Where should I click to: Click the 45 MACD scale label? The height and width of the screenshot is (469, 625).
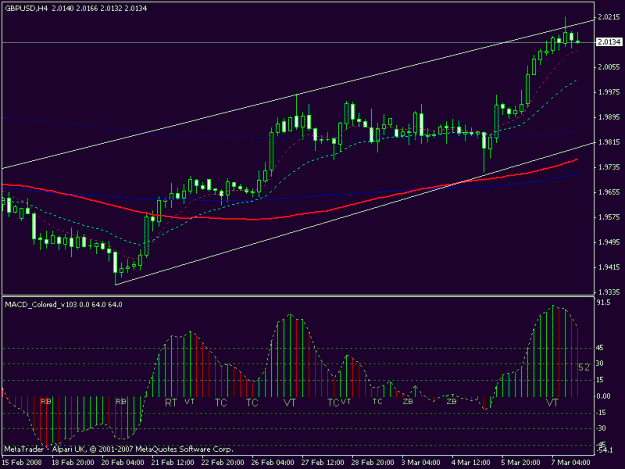pos(600,348)
